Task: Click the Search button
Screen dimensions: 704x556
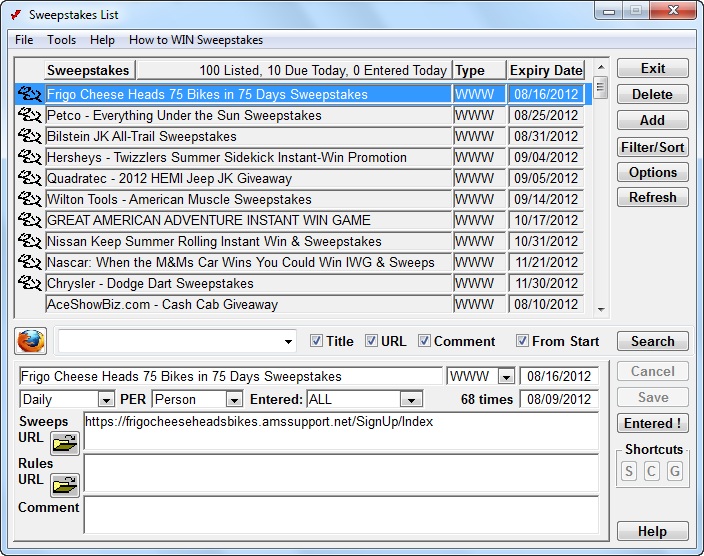Action: click(653, 341)
